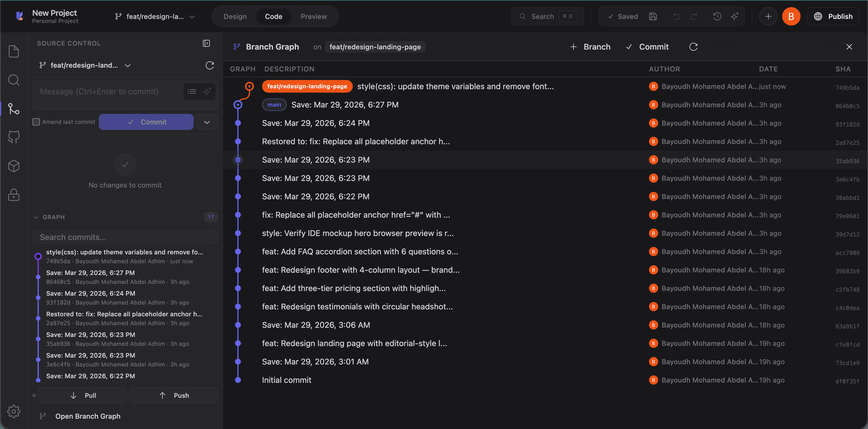
Task: Select side panel commit 93f182d entry
Action: 125,298
